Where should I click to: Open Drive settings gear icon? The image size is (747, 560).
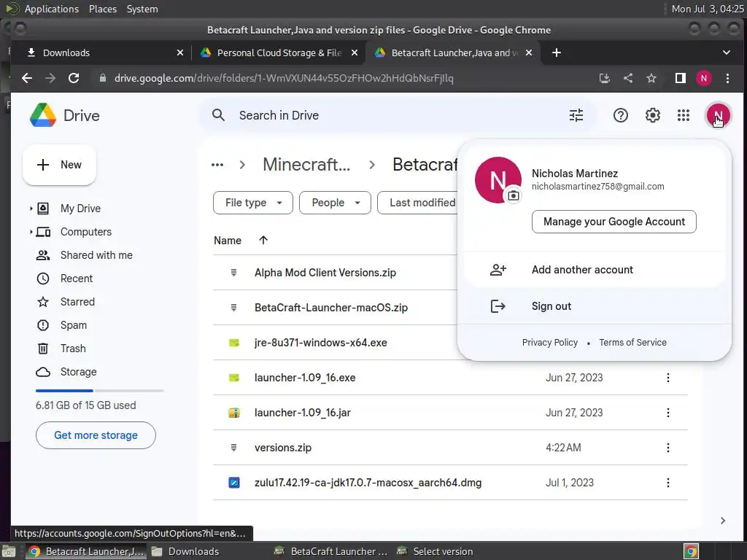pyautogui.click(x=652, y=115)
